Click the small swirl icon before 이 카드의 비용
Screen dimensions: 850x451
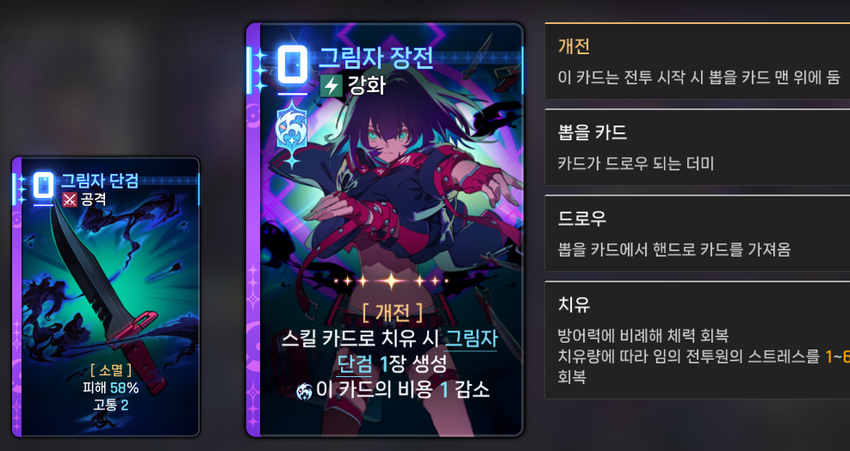305,390
